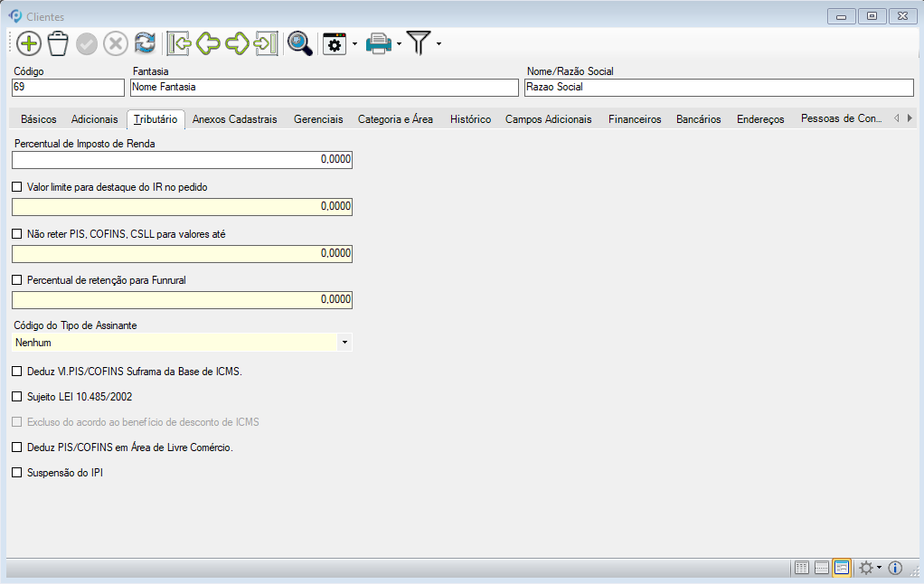This screenshot has height=584, width=924.
Task: Check Sujeito LEI 10.485/2002 option
Action: 16,396
